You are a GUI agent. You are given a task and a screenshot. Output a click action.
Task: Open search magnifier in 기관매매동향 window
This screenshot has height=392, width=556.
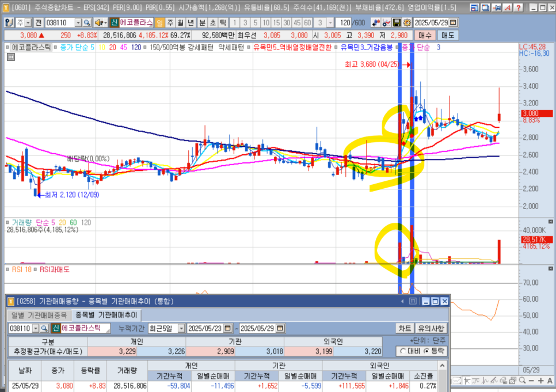point(44,328)
